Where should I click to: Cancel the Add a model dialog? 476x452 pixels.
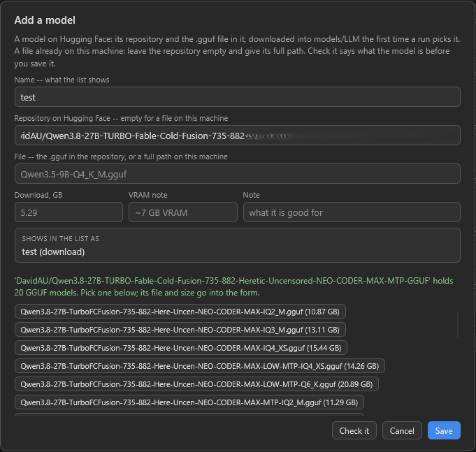click(402, 431)
